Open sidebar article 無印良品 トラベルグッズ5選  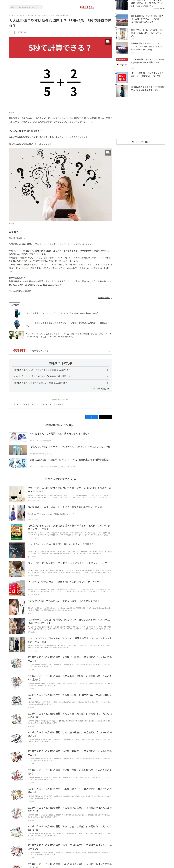pyautogui.click(x=147, y=46)
